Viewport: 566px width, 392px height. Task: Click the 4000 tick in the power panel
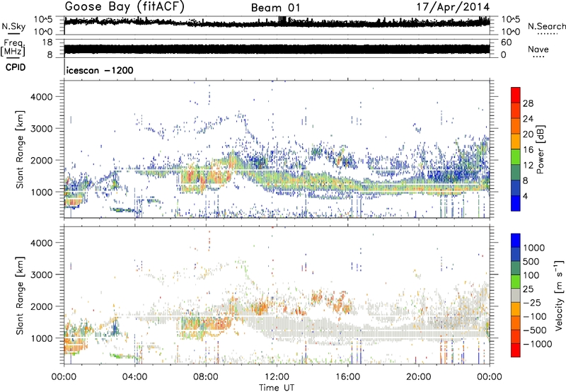pyautogui.click(x=41, y=97)
